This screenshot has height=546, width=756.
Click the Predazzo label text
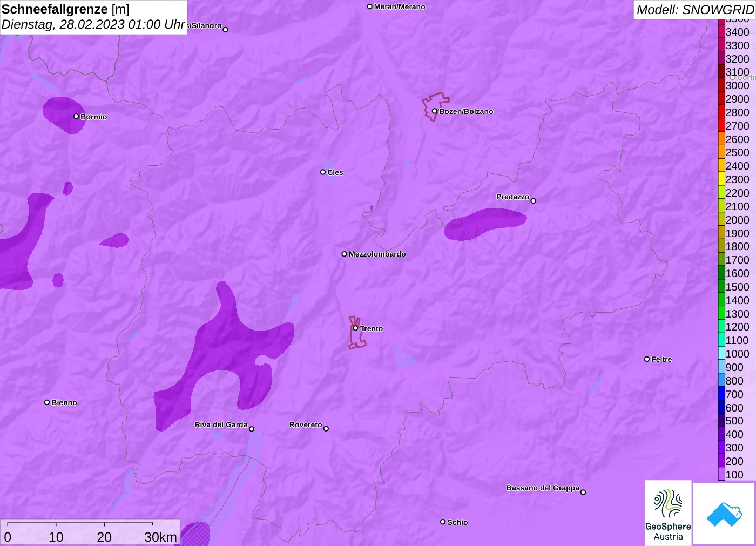[513, 197]
